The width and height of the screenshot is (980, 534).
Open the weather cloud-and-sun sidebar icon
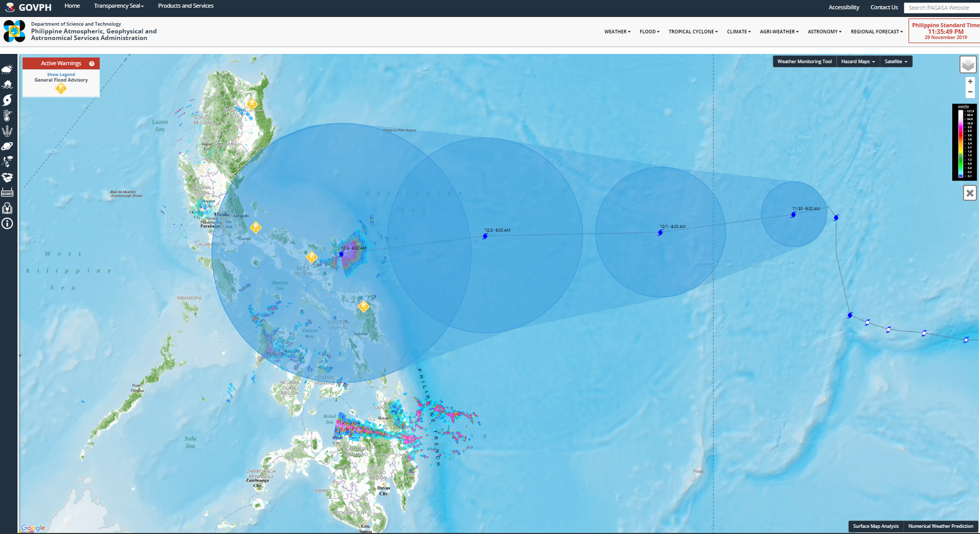coord(7,69)
